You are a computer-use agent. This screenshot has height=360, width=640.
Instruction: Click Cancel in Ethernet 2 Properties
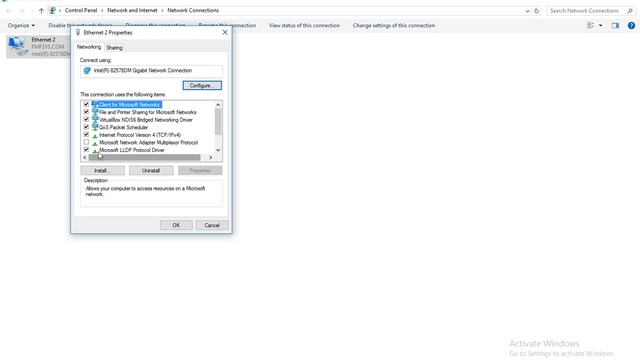coord(212,225)
